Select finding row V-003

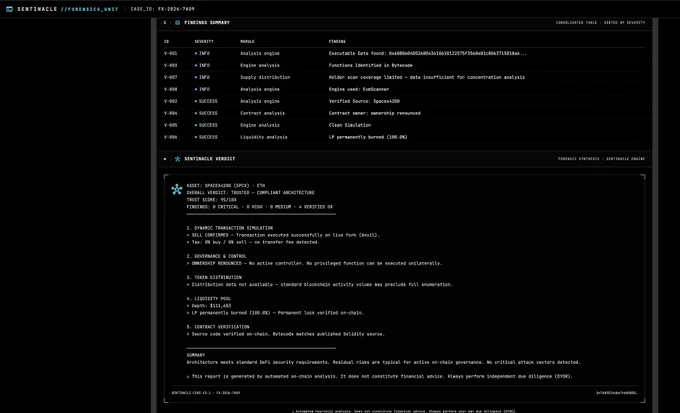tap(404, 66)
